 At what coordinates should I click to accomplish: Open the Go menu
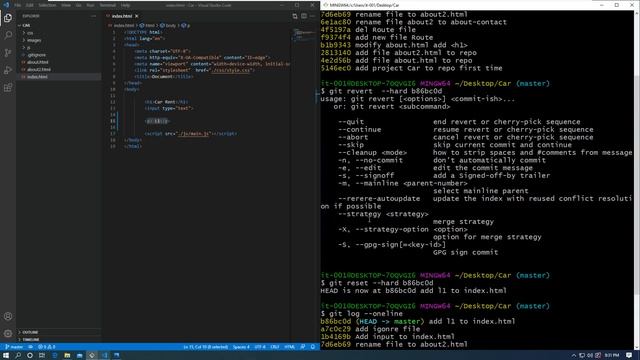click(78, 5)
